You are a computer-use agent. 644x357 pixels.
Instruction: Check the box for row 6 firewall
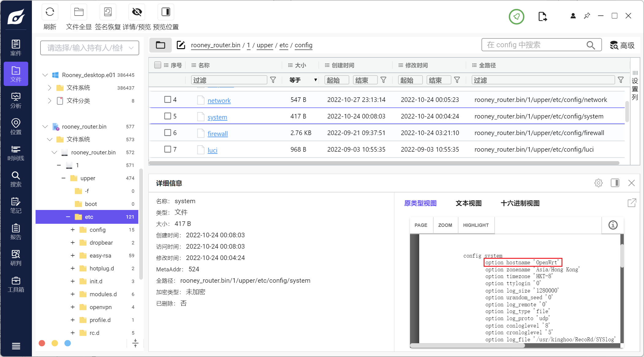coord(167,133)
